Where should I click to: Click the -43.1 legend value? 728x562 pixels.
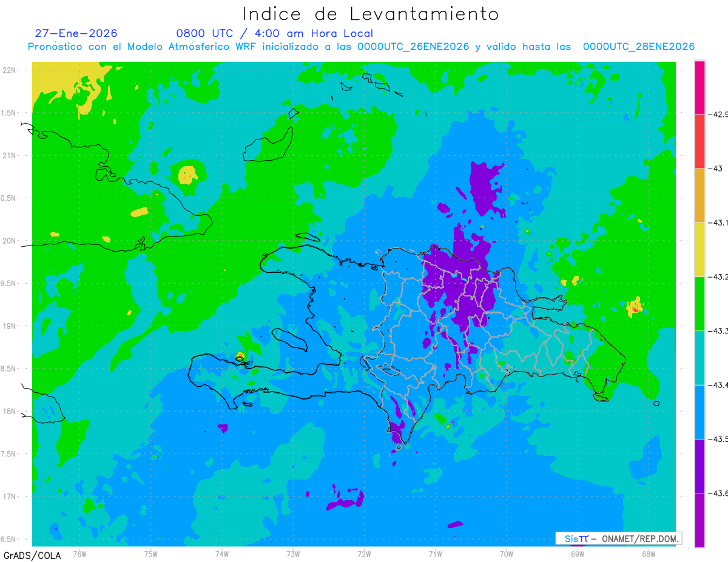click(718, 222)
